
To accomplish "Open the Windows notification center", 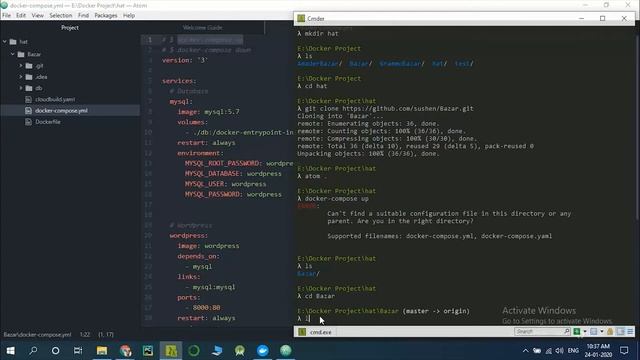I will point(624,350).
